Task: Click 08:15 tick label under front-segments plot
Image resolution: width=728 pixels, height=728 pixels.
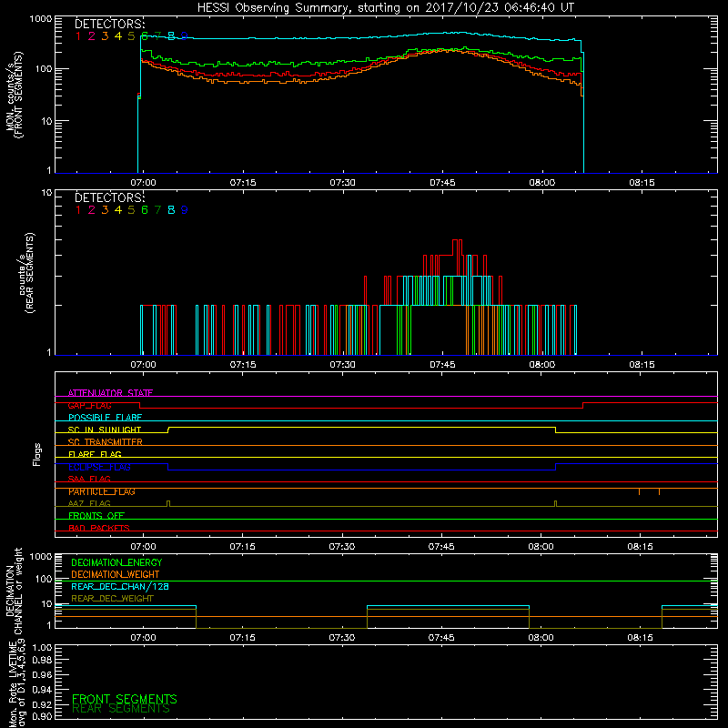Action: (642, 183)
